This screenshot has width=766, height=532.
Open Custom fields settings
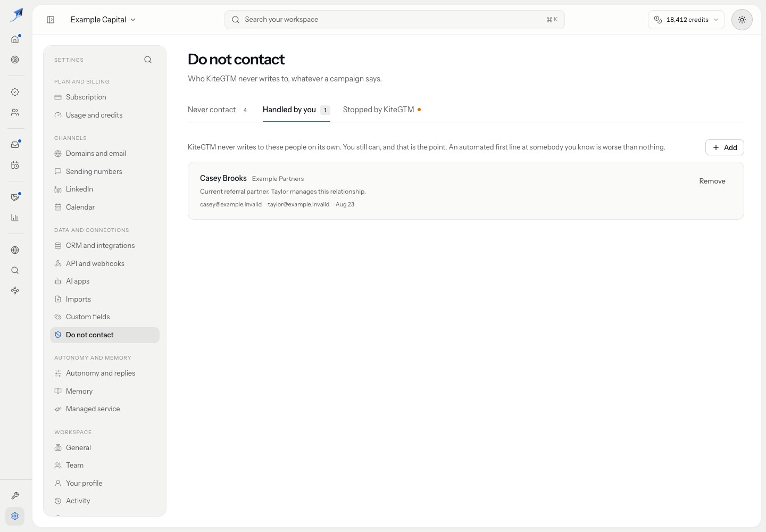click(105, 317)
